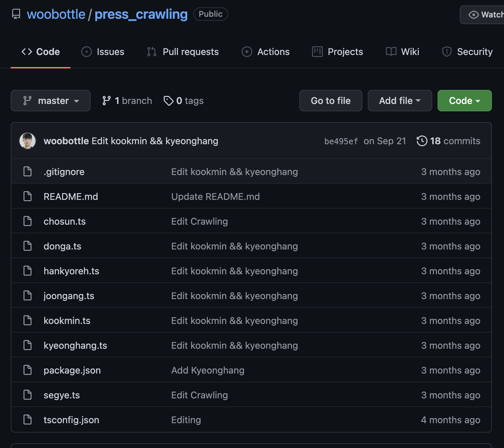Click file icon next to segye.ts
504x448 pixels.
click(28, 395)
